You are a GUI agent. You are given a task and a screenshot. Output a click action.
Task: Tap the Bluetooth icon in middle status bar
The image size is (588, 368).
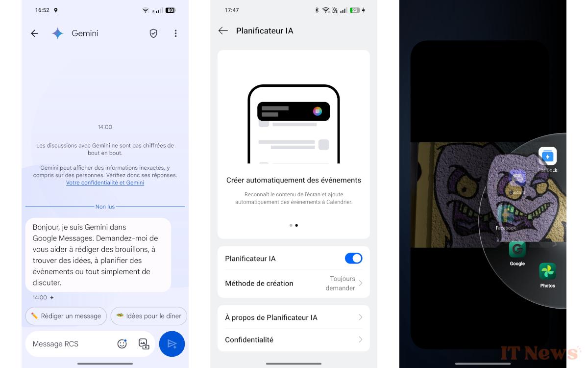coord(317,10)
